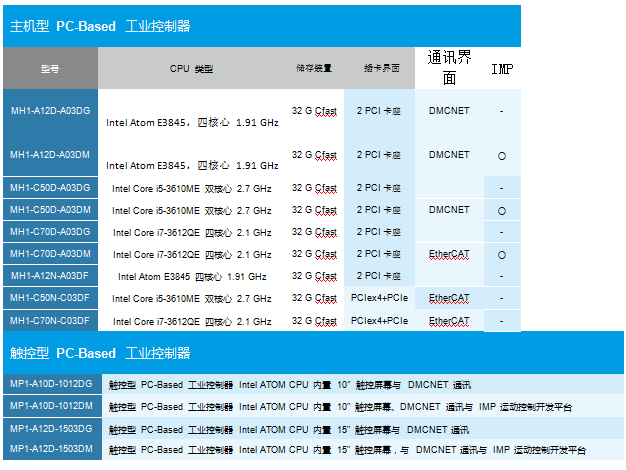Select CPU cell of MH1-C50N-C03DF row
Screen dimensions: 626x470
[192, 298]
